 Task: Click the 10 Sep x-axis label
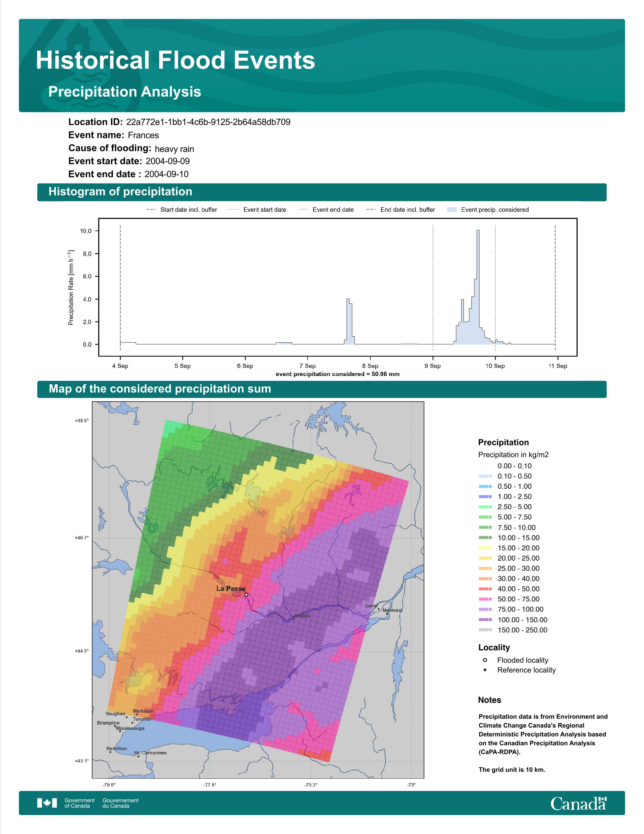click(x=495, y=366)
